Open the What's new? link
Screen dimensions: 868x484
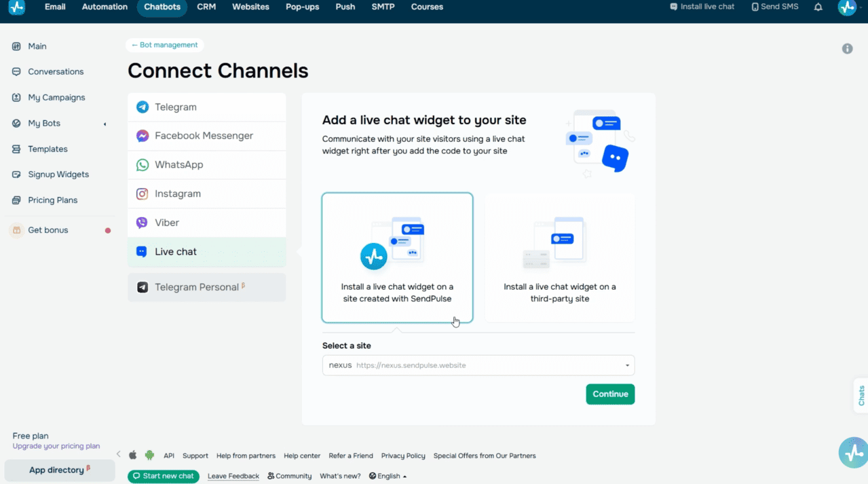tap(340, 477)
